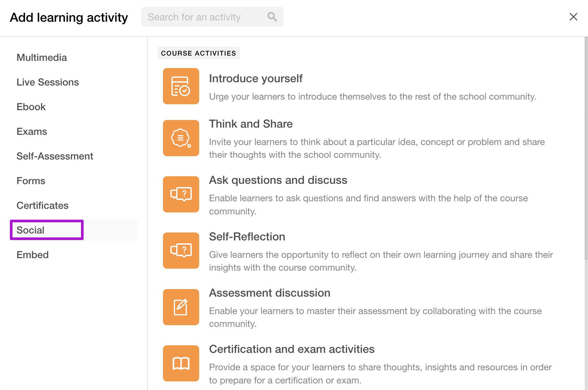Open the Self-Assessment section
Image resolution: width=588 pixels, height=390 pixels.
click(55, 156)
